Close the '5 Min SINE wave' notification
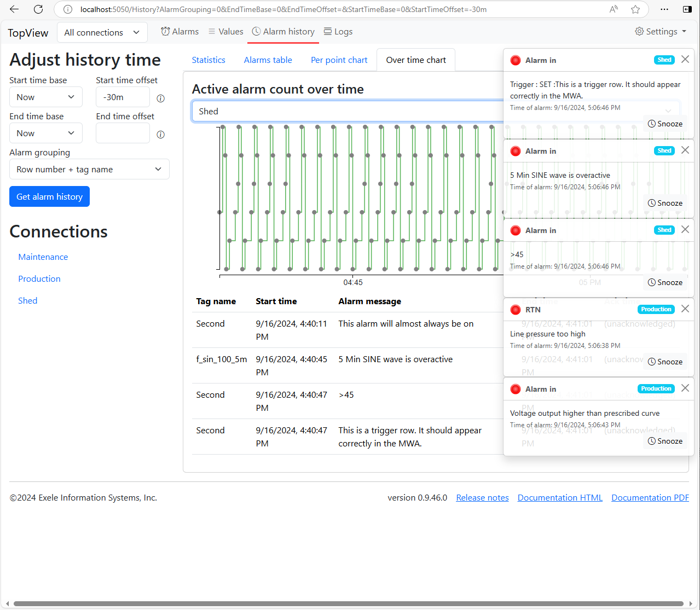This screenshot has height=610, width=700. 685,150
